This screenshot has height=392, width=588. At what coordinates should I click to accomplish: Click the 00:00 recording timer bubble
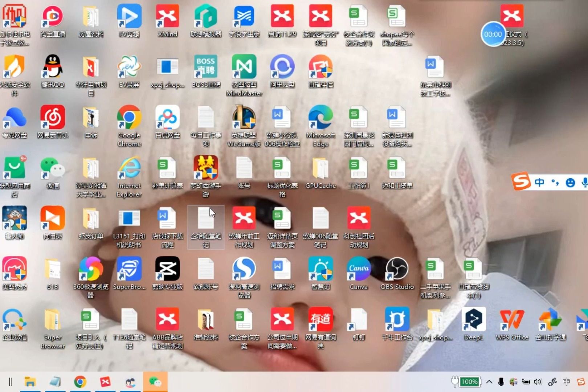click(x=493, y=34)
